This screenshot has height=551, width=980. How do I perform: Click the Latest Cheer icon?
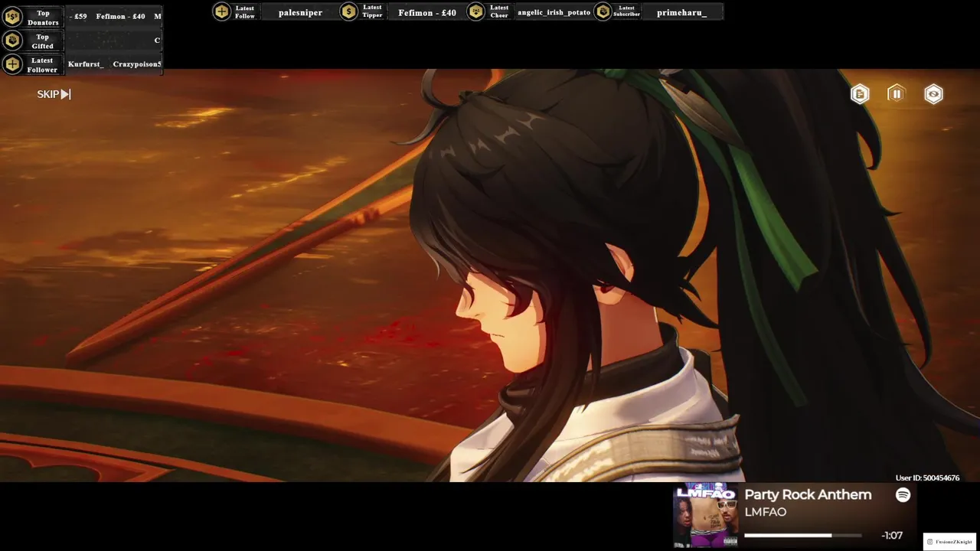click(475, 11)
